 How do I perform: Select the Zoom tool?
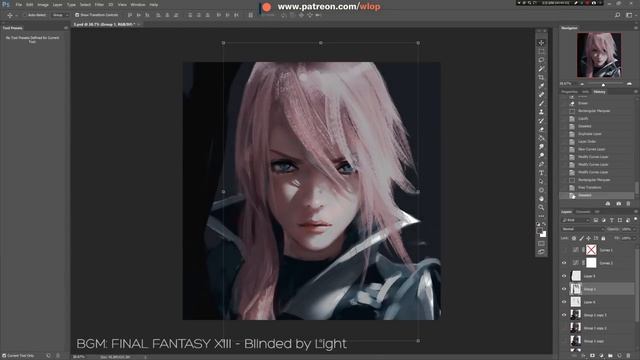pyautogui.click(x=541, y=207)
